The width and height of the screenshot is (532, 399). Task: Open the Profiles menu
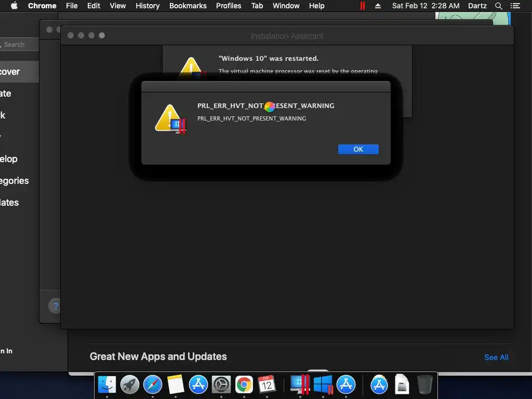tap(229, 6)
